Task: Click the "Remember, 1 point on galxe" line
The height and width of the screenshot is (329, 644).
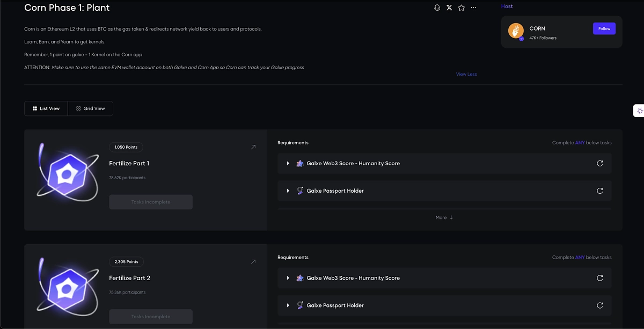Action: pos(83,55)
